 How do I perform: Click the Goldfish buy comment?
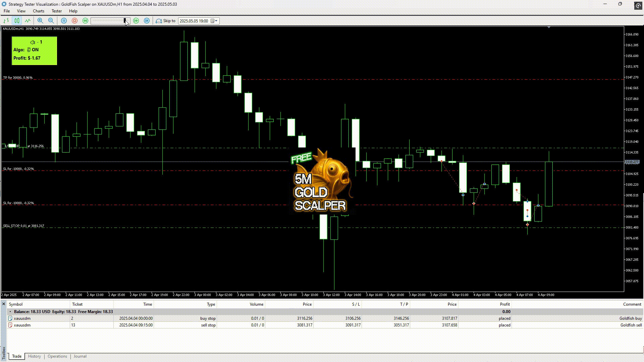point(631,318)
